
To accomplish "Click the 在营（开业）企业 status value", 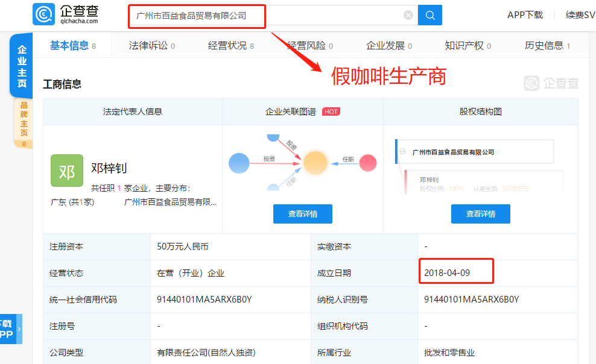I will point(191,273).
